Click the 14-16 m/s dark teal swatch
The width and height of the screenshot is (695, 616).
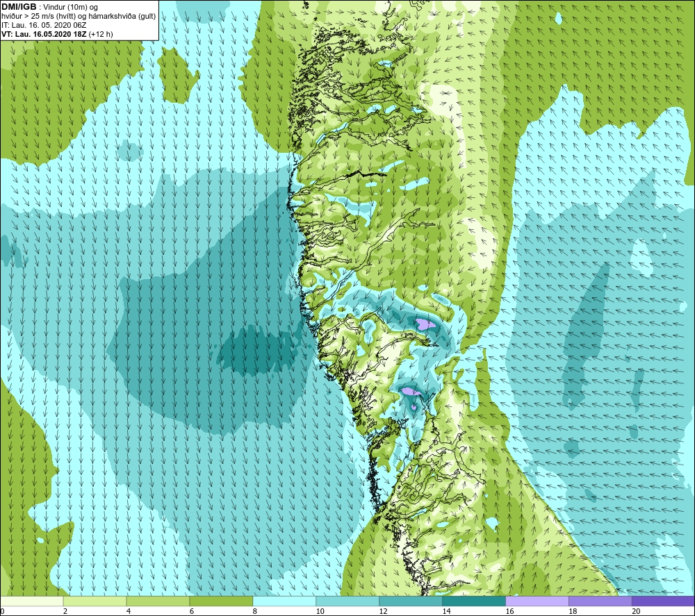[474, 601]
